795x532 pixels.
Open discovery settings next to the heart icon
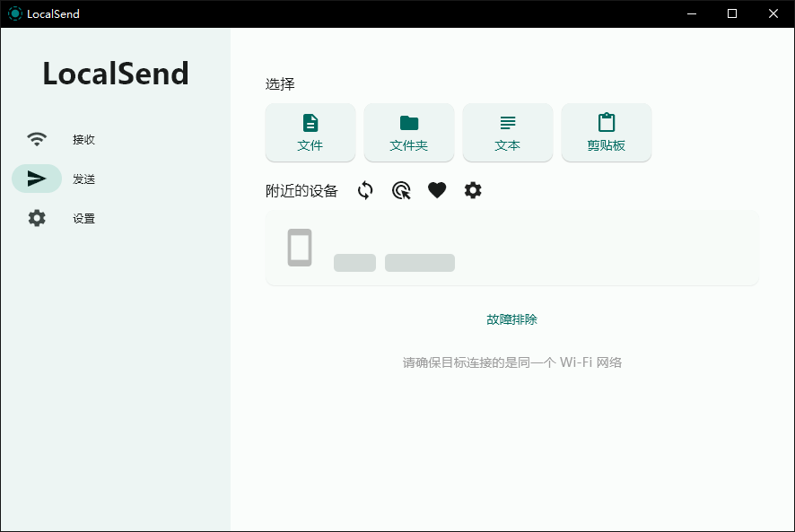tap(473, 190)
